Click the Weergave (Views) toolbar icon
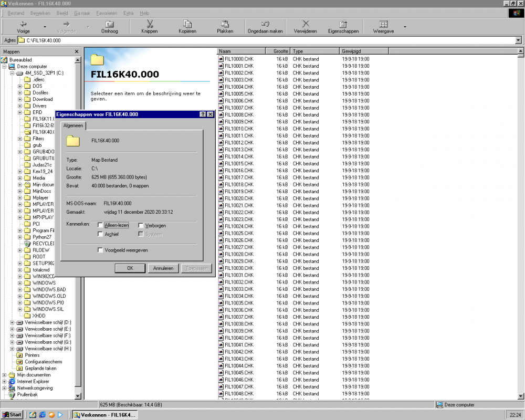525x420 pixels. pos(384,24)
